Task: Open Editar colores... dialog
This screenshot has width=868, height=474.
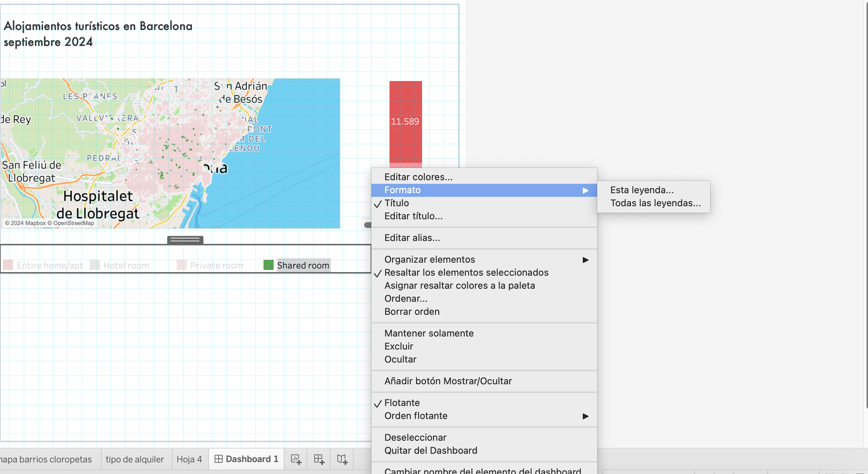Action: (x=418, y=177)
